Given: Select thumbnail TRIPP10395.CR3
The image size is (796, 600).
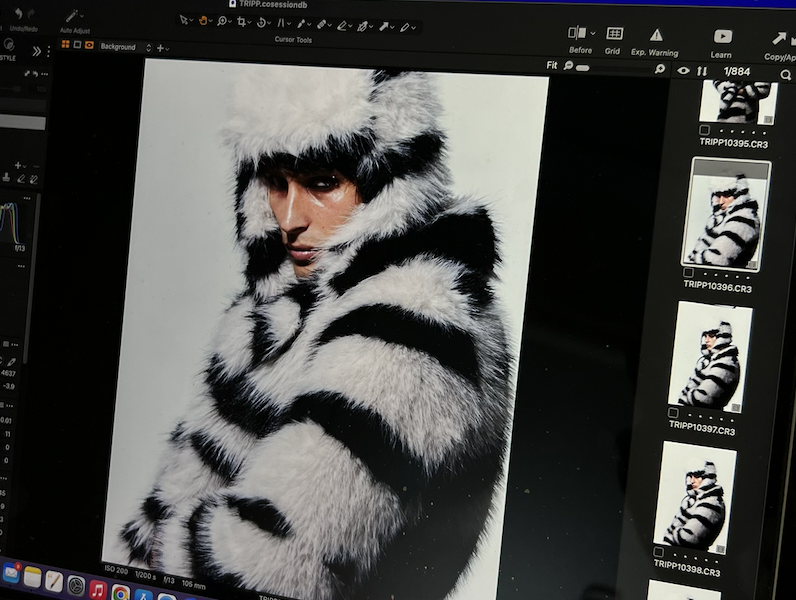Looking at the screenshot, I should coord(738,103).
